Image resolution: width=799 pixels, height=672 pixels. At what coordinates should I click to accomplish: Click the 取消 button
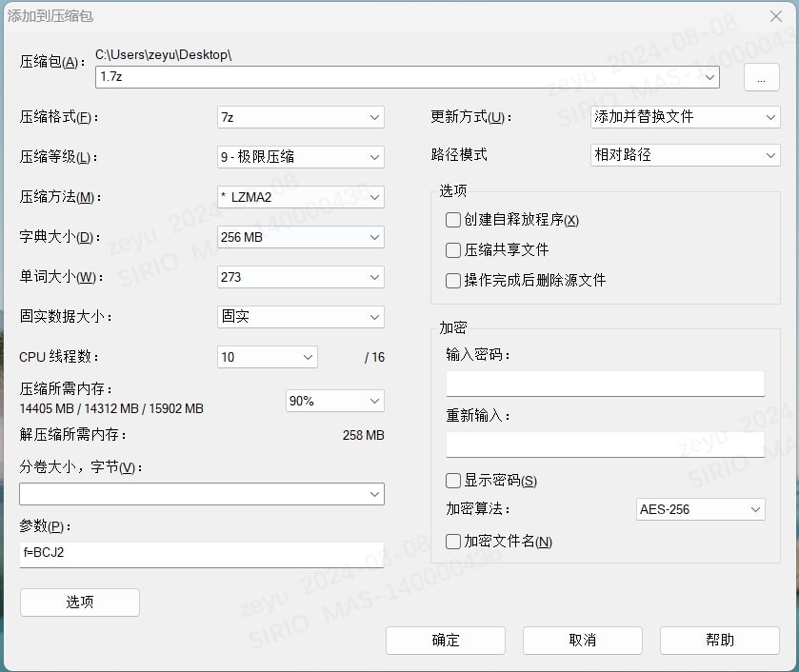(583, 641)
